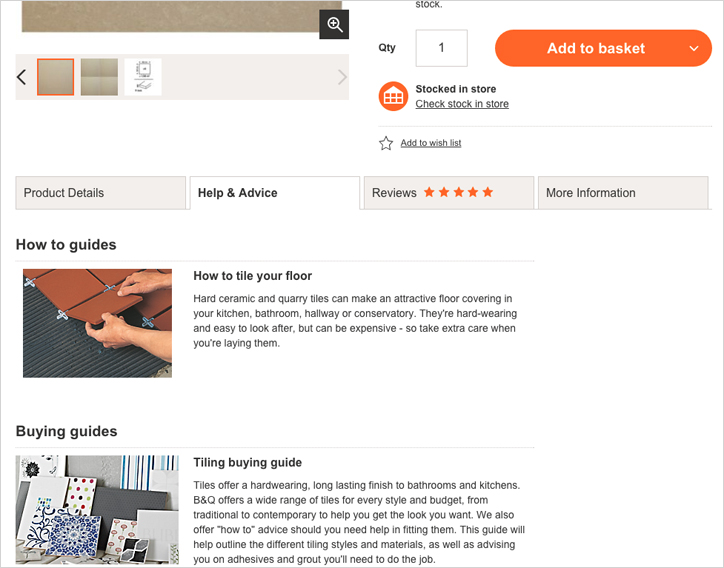Image resolution: width=724 pixels, height=568 pixels.
Task: Go to previous thumbnail with left arrow
Action: [x=21, y=77]
